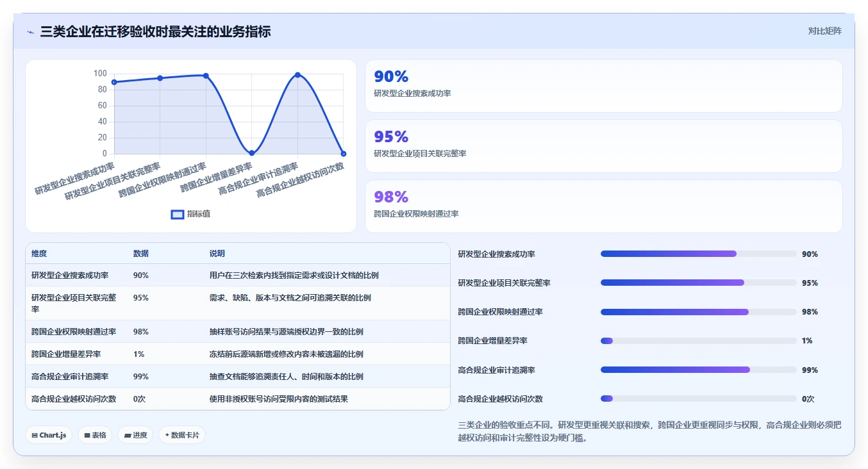Click the 跨国企业权限映射通过率 progress bar
Screen dimensions: 868x469
coord(698,312)
